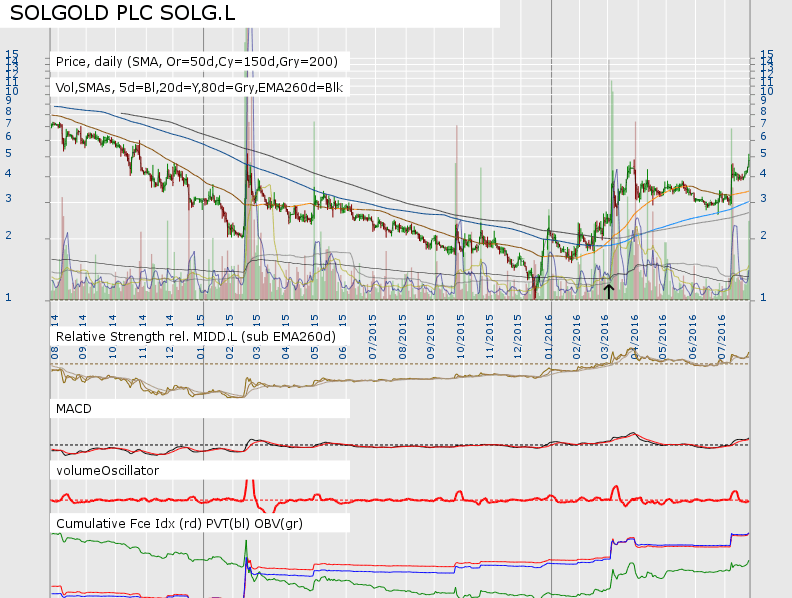Click the 08/2015 date axis label
The height and width of the screenshot is (598, 792).
pyautogui.click(x=403, y=337)
